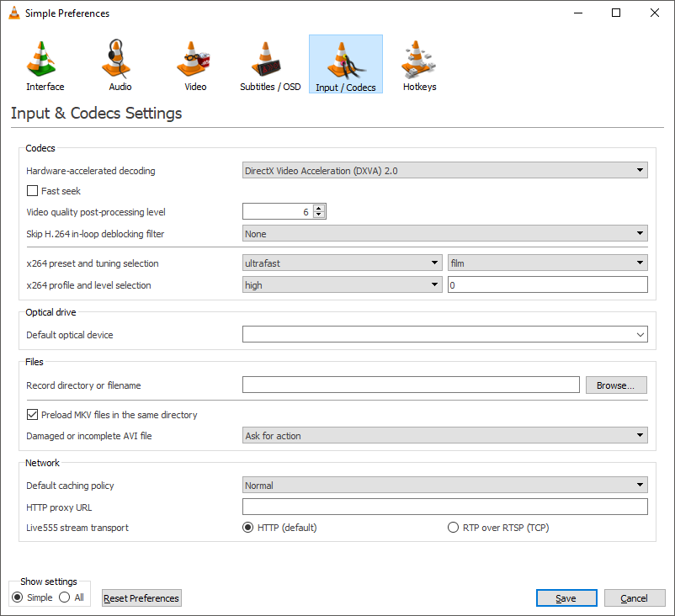Open the x264 tuning film dropdown
This screenshot has width=675, height=616.
coord(548,263)
